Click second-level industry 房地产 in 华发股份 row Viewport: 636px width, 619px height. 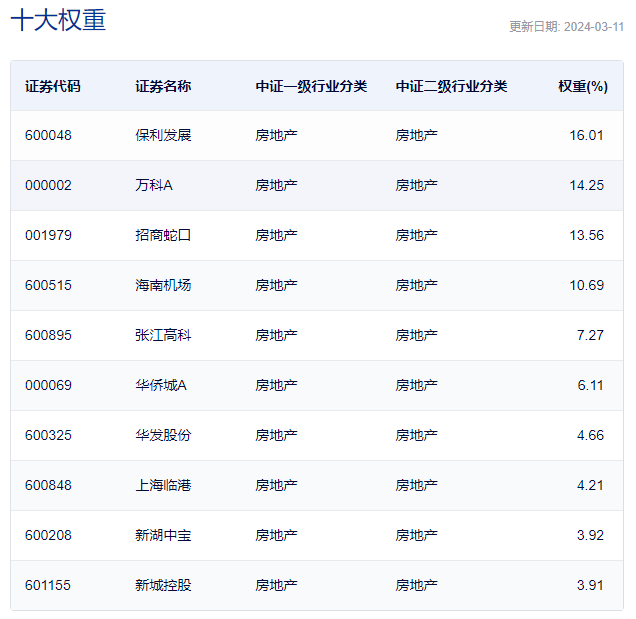point(417,435)
